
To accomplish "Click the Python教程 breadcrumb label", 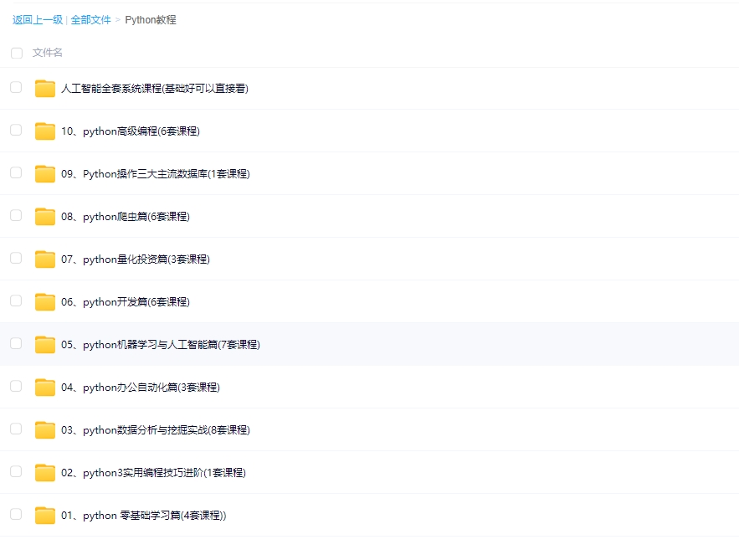I will 151,20.
